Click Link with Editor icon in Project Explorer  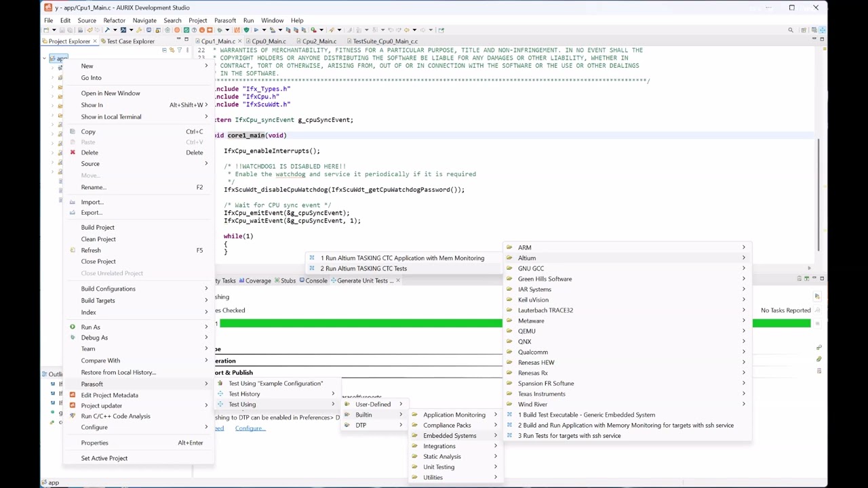[x=172, y=50]
